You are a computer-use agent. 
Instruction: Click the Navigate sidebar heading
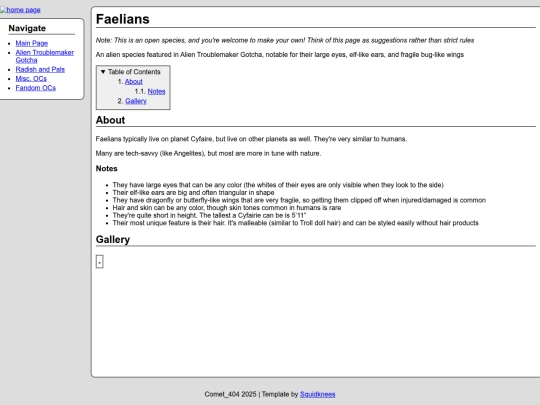point(27,28)
